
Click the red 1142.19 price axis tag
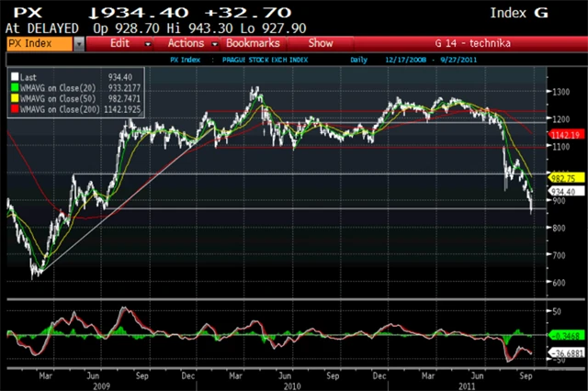pyautogui.click(x=560, y=134)
